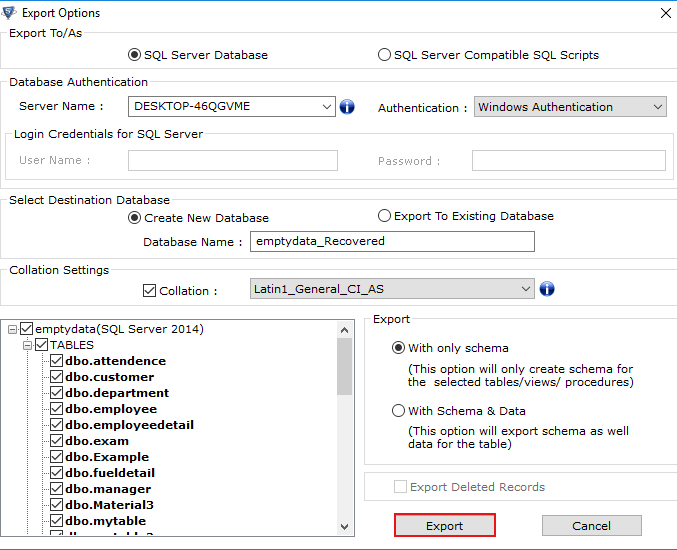Uncheck dbo.Material3 table checkbox
Image resolution: width=677 pixels, height=550 pixels.
57,504
